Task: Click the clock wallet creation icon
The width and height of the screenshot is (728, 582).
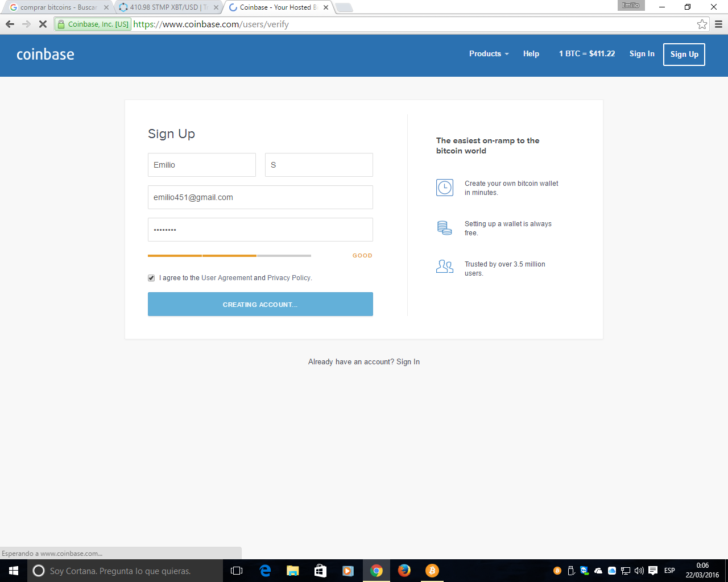Action: pos(445,188)
